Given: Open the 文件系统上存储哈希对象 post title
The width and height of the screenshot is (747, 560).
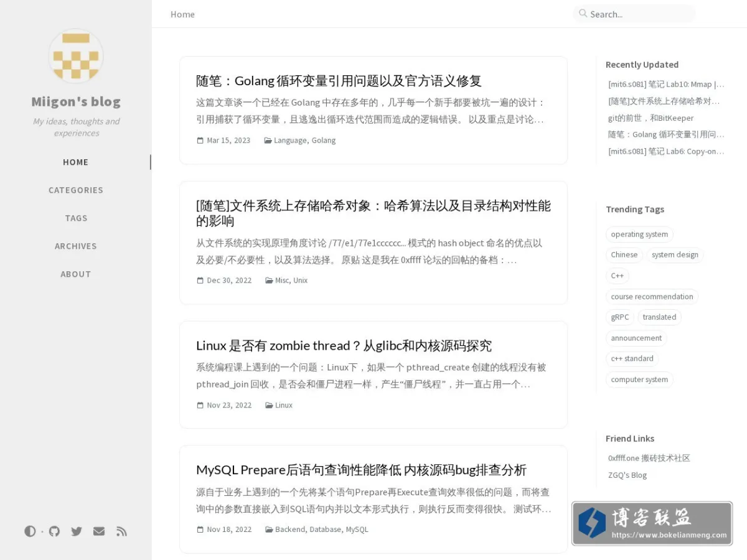Looking at the screenshot, I should [374, 213].
